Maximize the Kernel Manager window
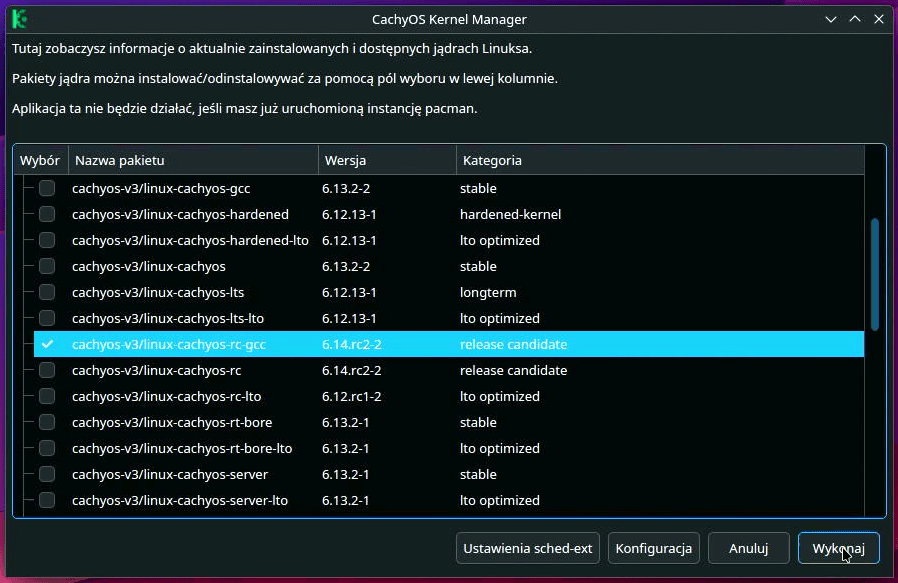This screenshot has width=898, height=583. coord(854,19)
